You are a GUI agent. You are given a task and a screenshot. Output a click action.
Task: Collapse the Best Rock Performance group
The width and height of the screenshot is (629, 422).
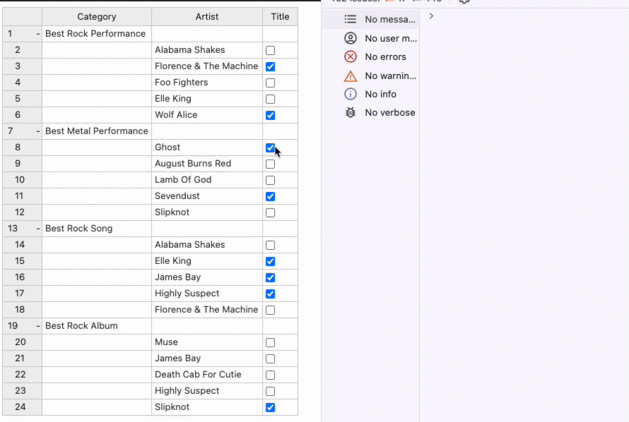38,34
